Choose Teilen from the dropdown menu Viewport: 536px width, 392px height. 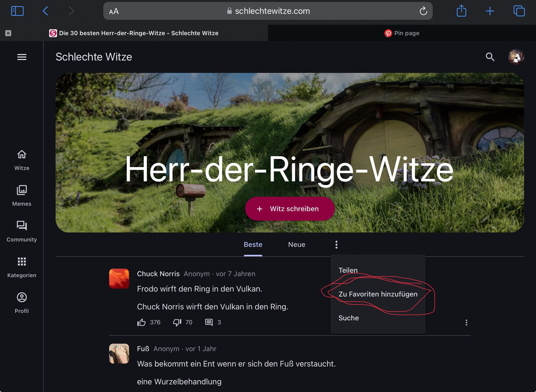[x=348, y=270]
